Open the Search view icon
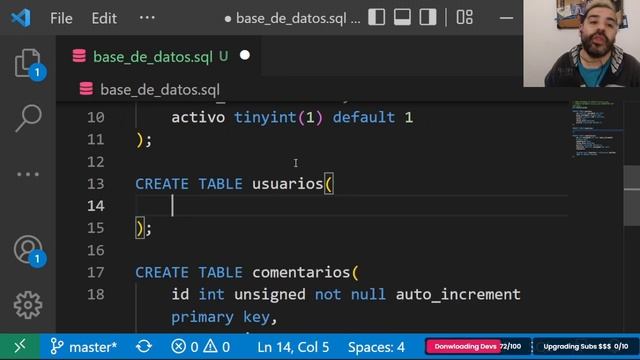 click(28, 118)
